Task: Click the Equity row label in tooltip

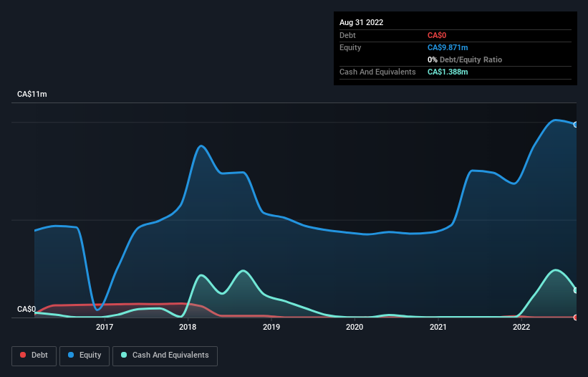Action: 350,47
